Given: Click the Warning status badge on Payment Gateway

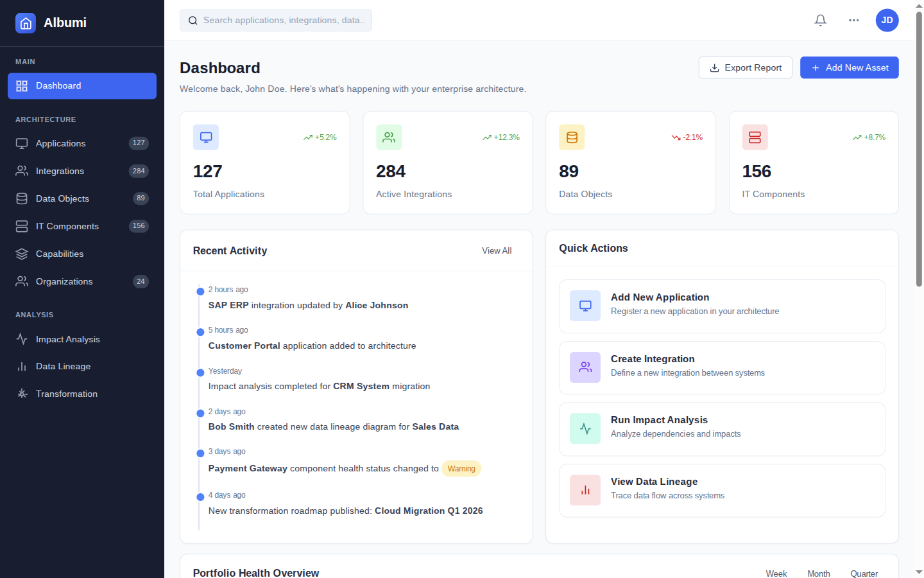Looking at the screenshot, I should tap(461, 468).
